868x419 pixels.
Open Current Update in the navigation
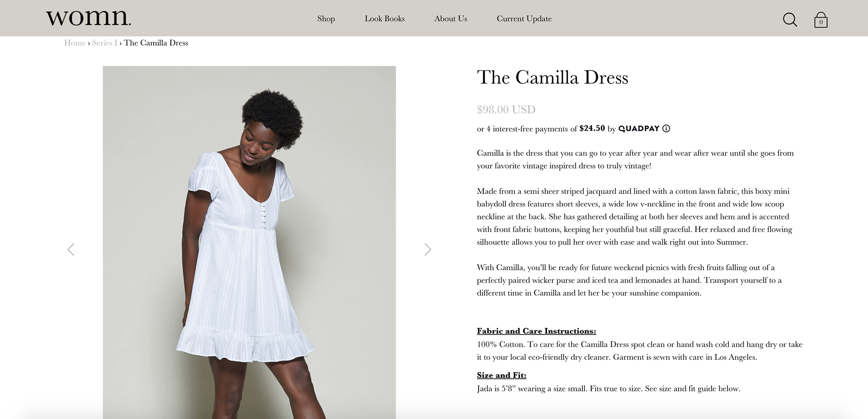[524, 19]
